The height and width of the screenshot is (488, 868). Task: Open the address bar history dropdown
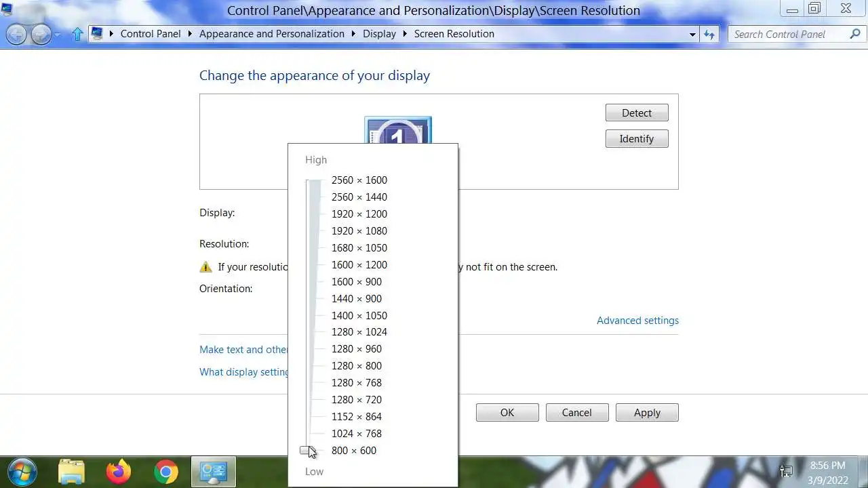pos(692,34)
